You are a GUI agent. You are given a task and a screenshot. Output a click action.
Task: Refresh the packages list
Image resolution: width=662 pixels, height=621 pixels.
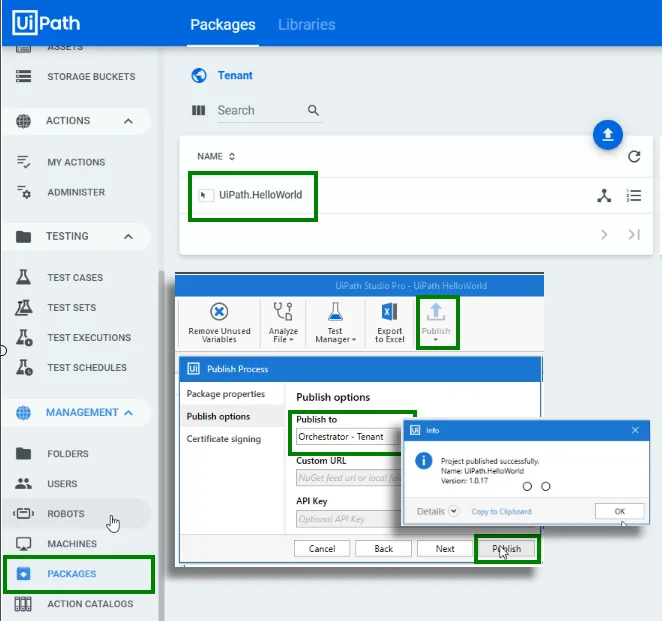click(x=634, y=157)
